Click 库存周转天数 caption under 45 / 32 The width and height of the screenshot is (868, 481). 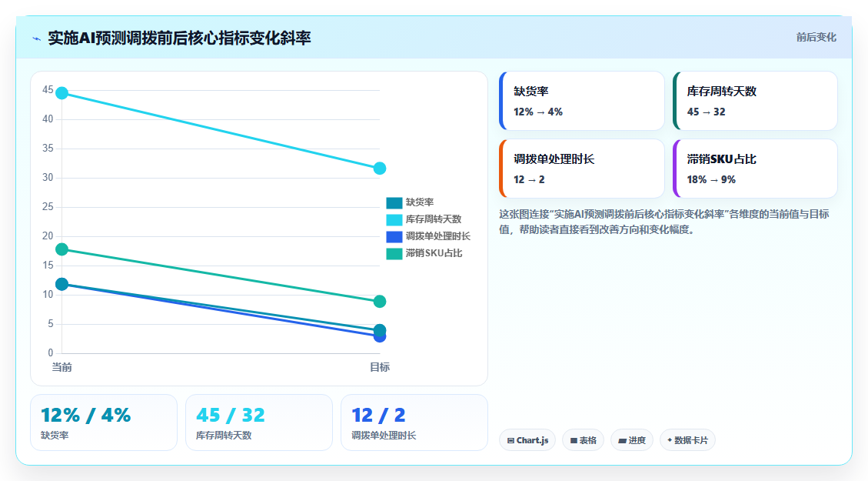224,436
